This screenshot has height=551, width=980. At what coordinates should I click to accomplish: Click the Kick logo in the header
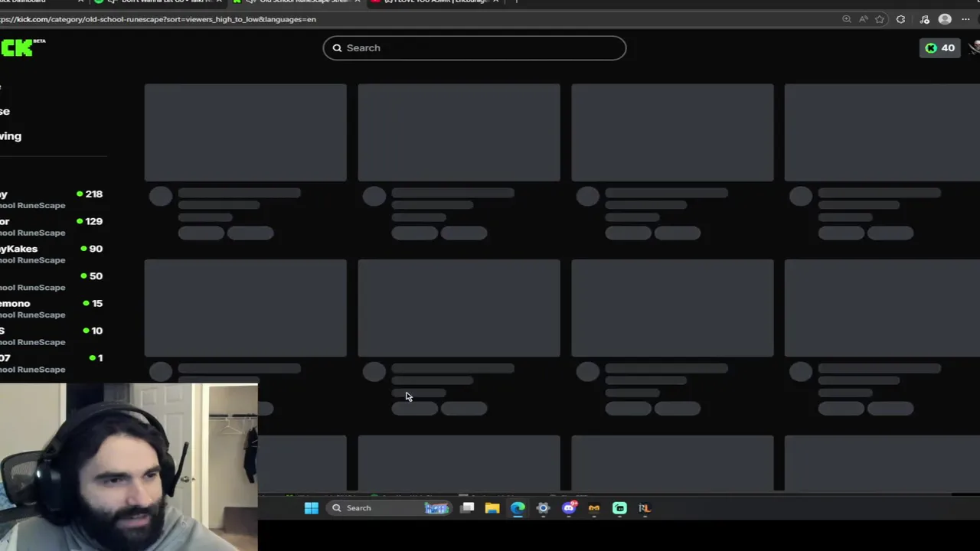[21, 47]
